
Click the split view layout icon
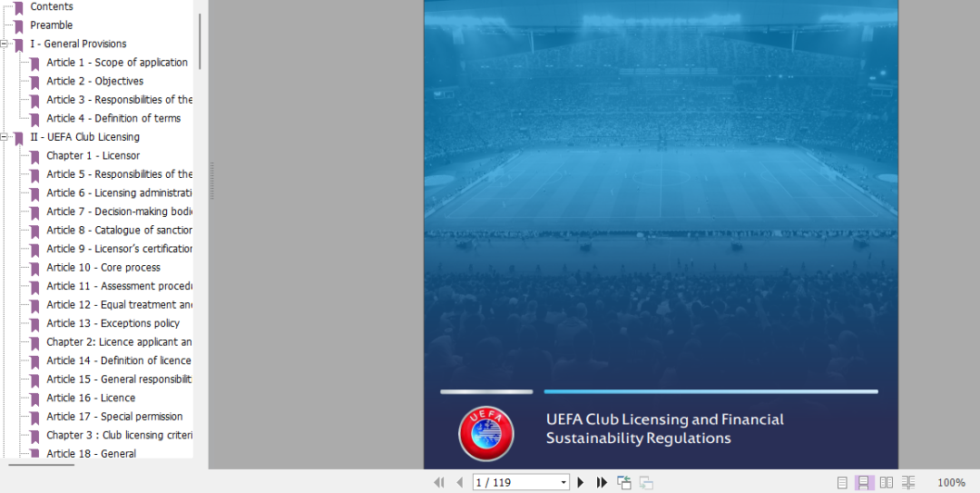(x=908, y=483)
